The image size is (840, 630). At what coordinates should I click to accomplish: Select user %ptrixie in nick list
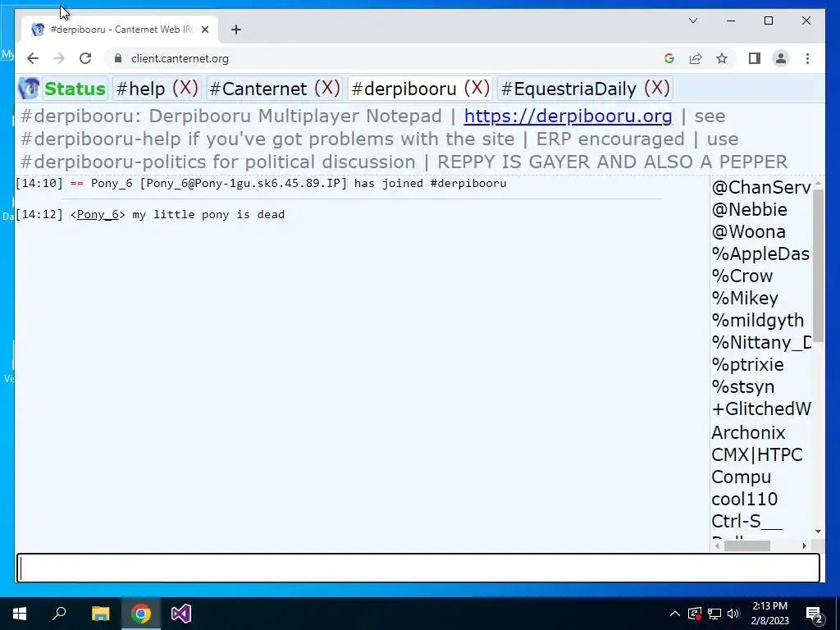pos(747,364)
